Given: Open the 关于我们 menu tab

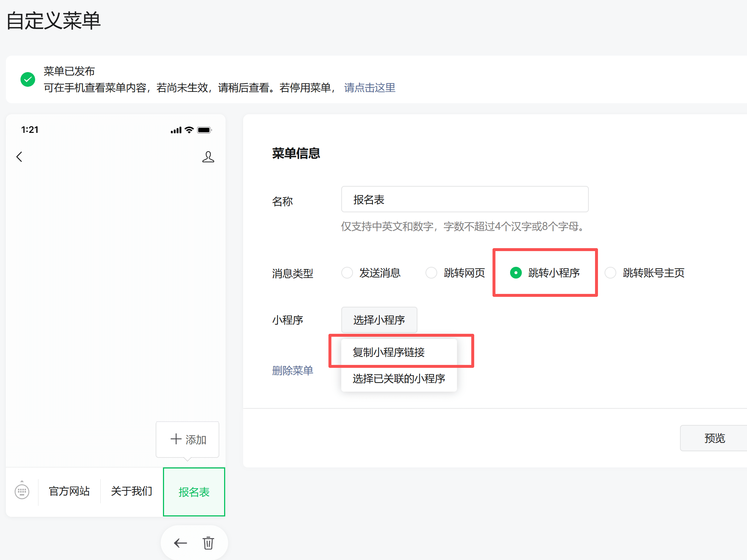Looking at the screenshot, I should tap(131, 491).
